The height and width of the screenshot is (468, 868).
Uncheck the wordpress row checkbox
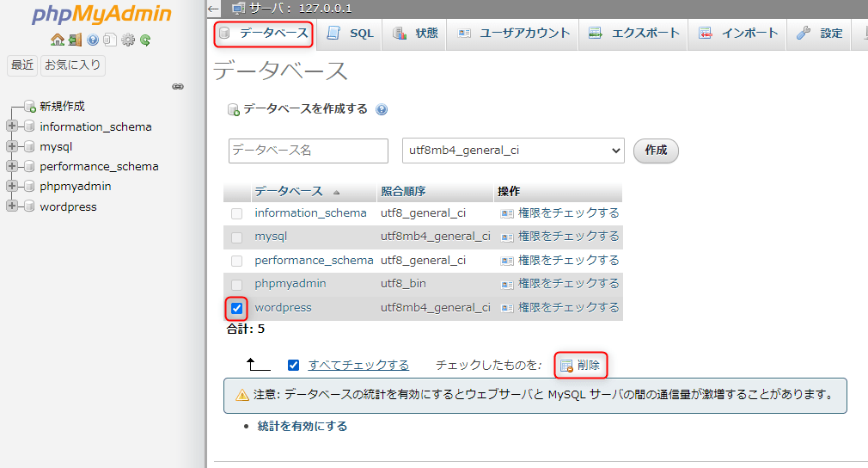[237, 308]
